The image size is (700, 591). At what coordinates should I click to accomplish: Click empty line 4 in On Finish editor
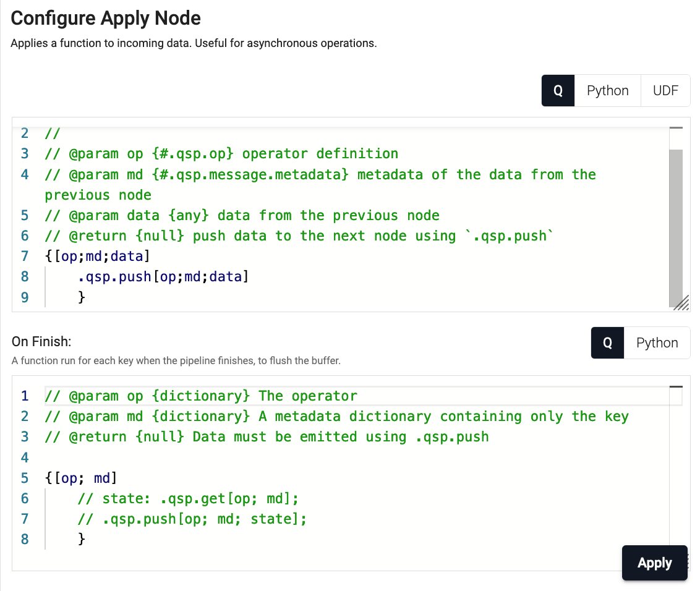pyautogui.click(x=357, y=457)
